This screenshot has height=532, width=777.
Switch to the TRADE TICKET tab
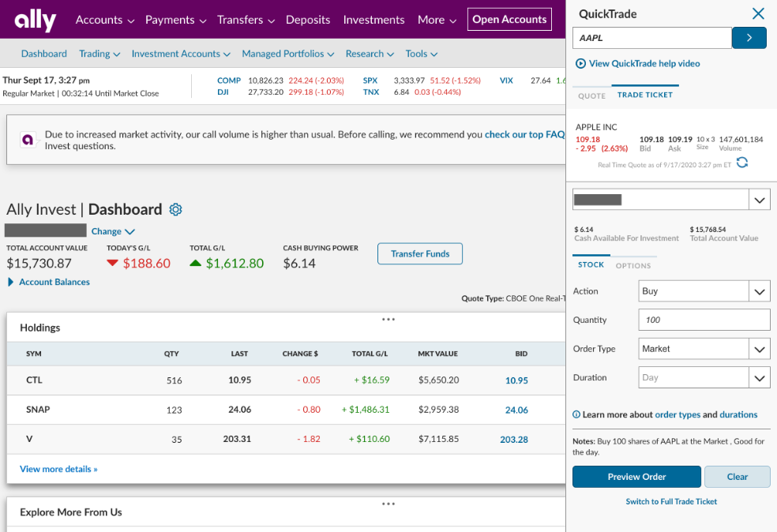coord(644,95)
